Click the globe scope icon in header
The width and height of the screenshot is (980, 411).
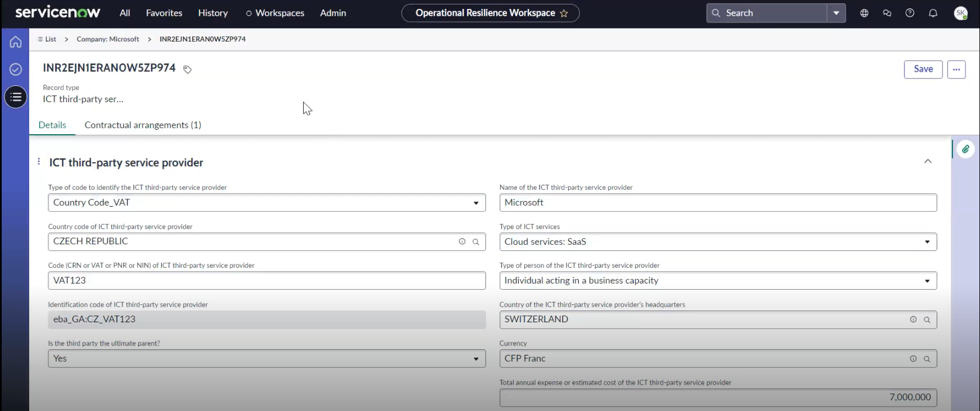[x=864, y=13]
